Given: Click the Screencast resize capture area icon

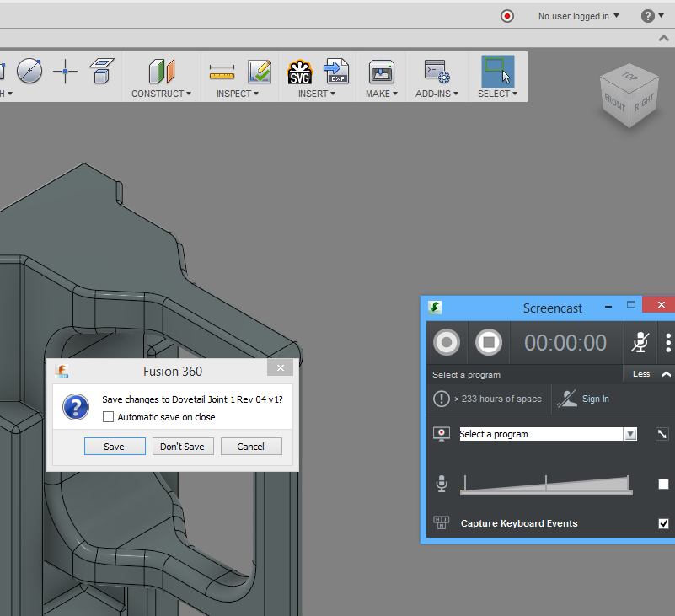Looking at the screenshot, I should coord(662,434).
